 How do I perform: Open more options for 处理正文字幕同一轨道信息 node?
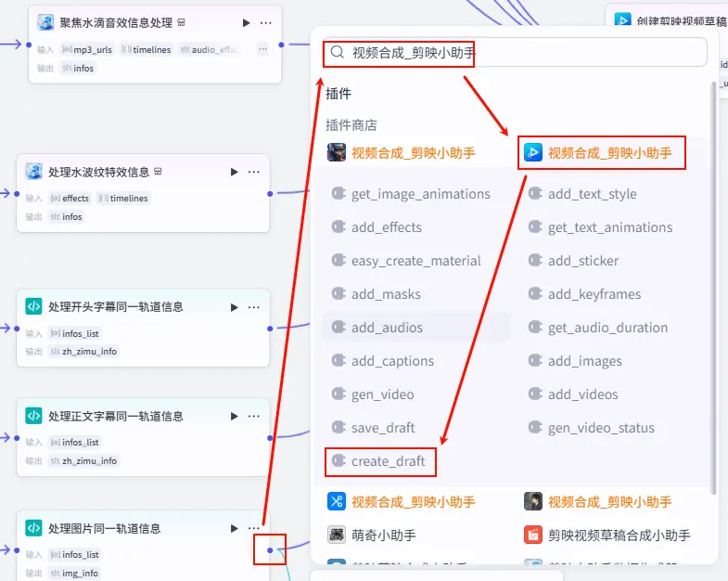pos(253,416)
